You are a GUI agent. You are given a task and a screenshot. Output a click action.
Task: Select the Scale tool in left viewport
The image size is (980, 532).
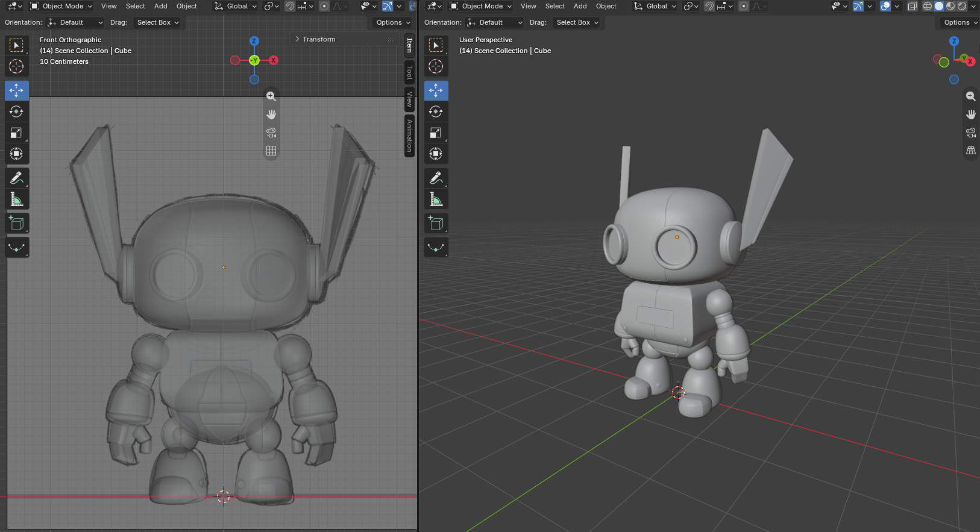point(16,133)
